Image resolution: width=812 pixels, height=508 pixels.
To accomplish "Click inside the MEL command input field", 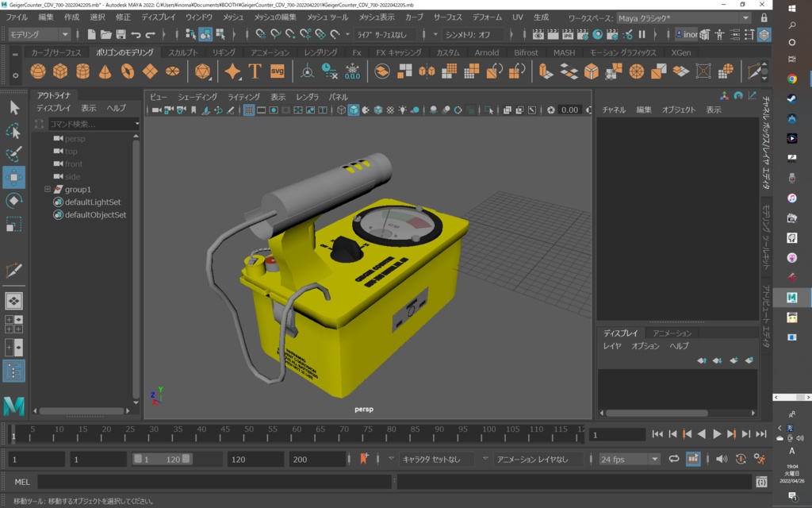I will 198,482.
